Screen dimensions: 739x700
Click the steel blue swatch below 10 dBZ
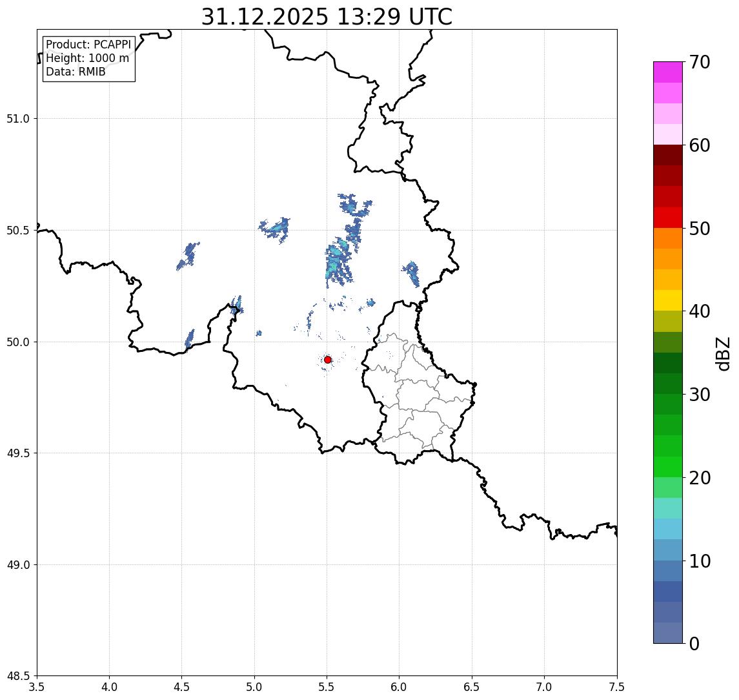[x=668, y=571]
